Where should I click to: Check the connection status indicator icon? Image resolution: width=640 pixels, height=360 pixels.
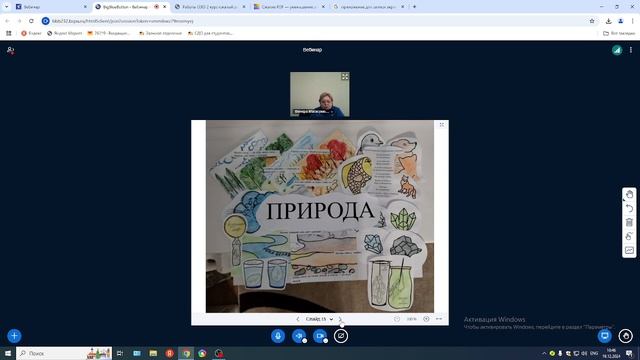617,50
